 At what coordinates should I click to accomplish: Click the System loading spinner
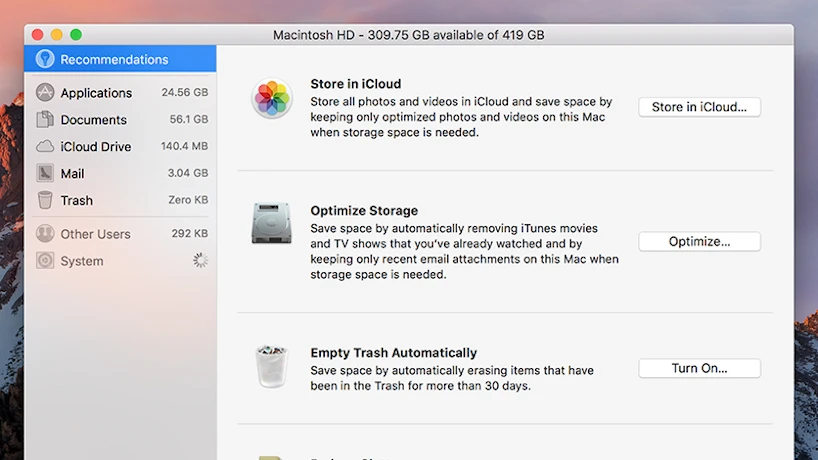pos(201,261)
